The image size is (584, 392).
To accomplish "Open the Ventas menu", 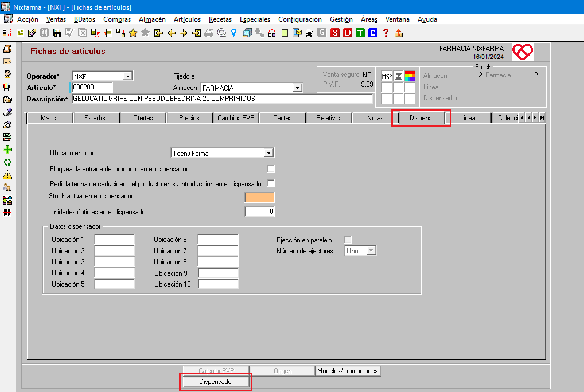I will pyautogui.click(x=56, y=19).
